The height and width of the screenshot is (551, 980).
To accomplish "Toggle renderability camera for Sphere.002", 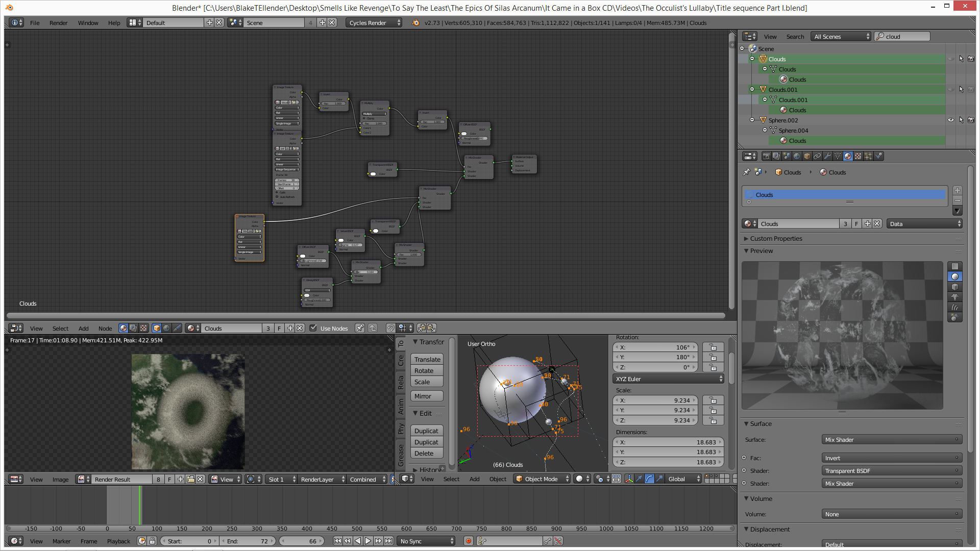I will click(x=971, y=120).
